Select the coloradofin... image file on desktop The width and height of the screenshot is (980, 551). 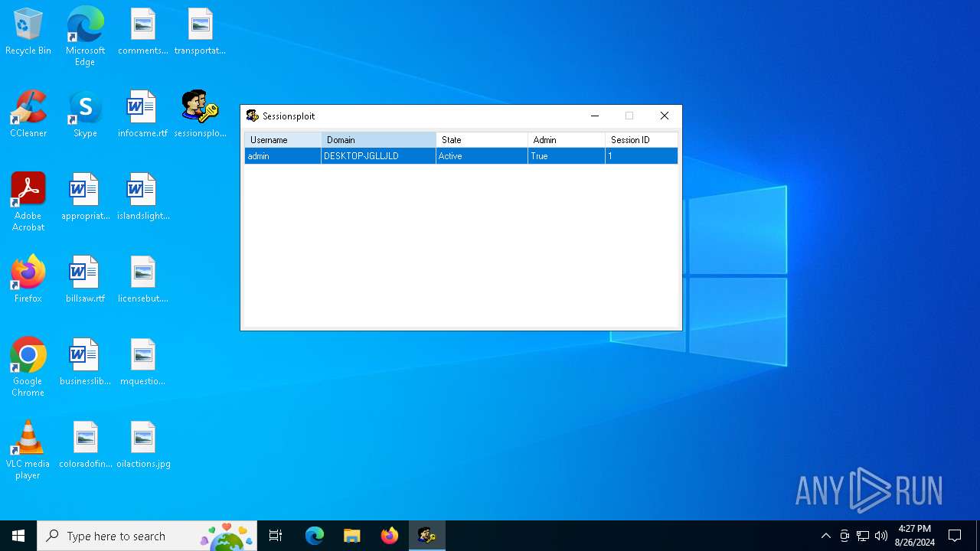click(x=85, y=445)
